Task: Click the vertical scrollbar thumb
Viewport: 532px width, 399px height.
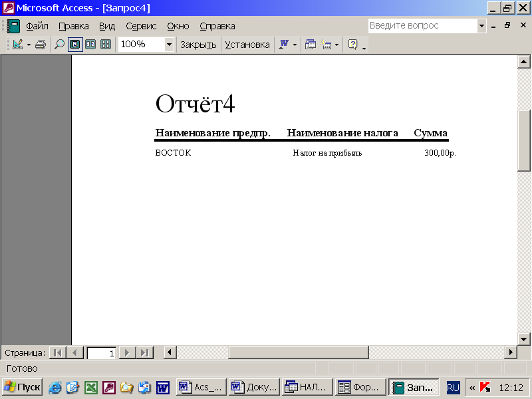Action: click(523, 141)
